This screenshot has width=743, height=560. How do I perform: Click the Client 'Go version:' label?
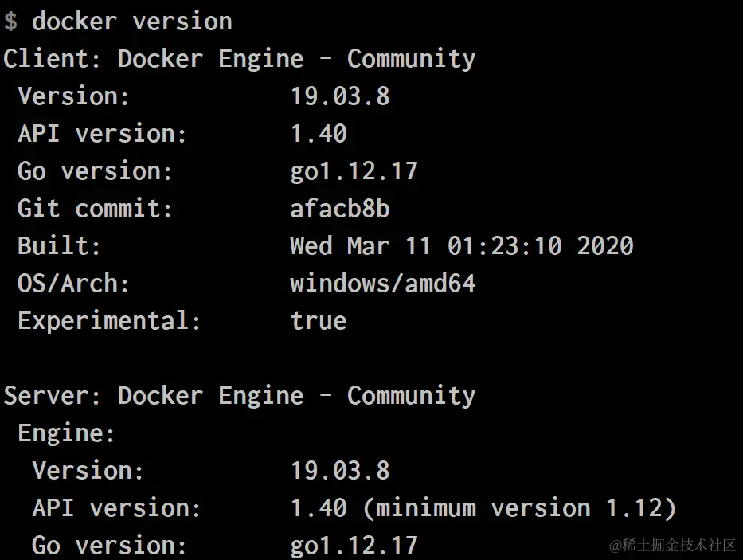(95, 171)
